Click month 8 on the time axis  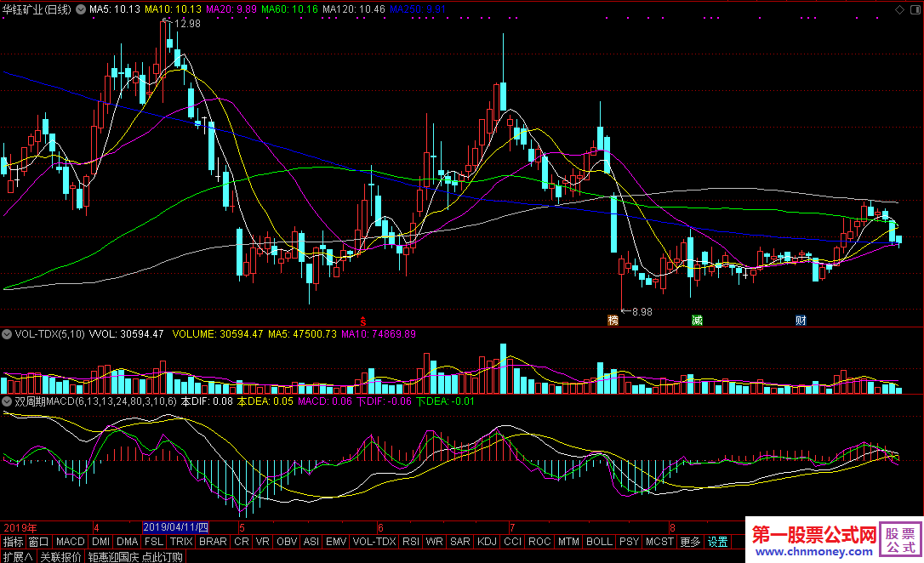pyautogui.click(x=672, y=527)
